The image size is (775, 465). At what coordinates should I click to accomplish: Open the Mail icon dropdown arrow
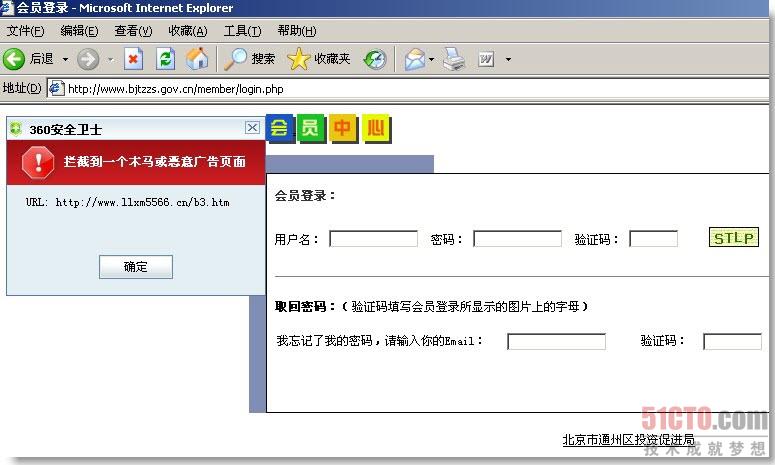click(x=431, y=59)
